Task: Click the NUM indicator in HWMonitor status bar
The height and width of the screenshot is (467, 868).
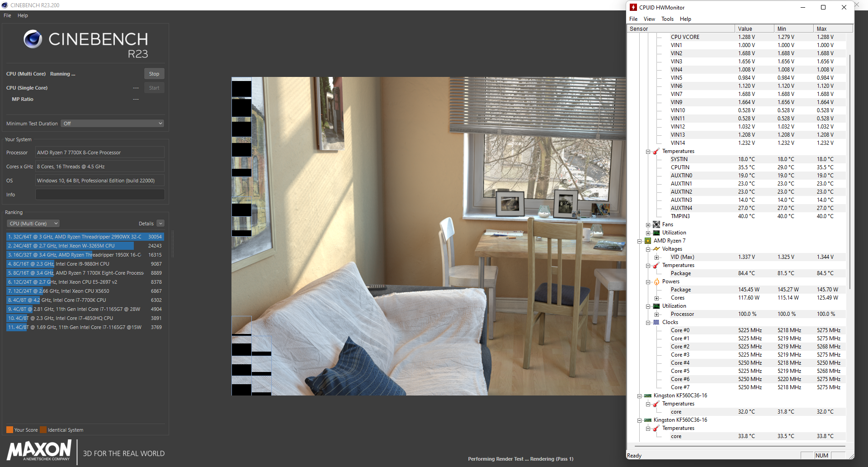Action: (822, 456)
